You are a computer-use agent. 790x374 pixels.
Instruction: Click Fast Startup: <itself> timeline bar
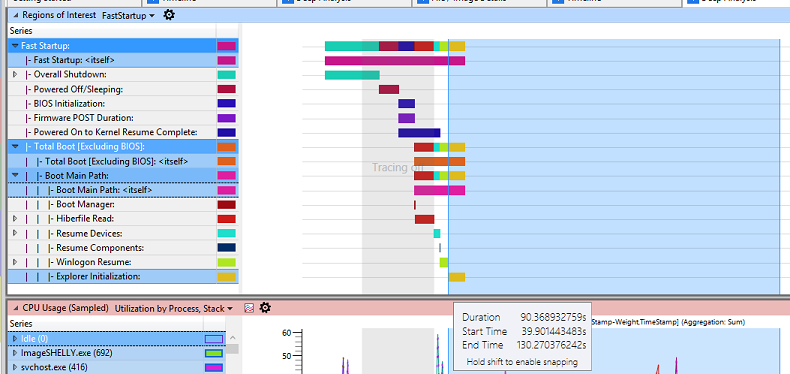(x=395, y=60)
